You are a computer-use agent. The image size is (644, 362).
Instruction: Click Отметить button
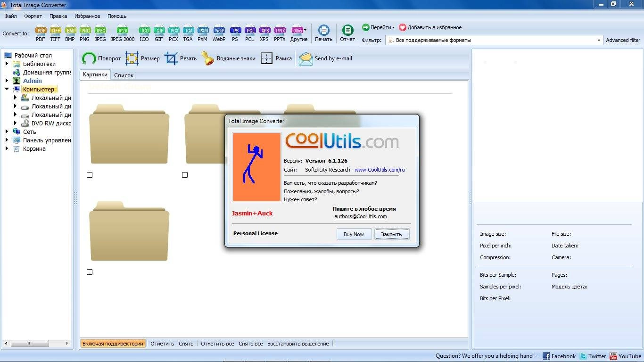[162, 344]
